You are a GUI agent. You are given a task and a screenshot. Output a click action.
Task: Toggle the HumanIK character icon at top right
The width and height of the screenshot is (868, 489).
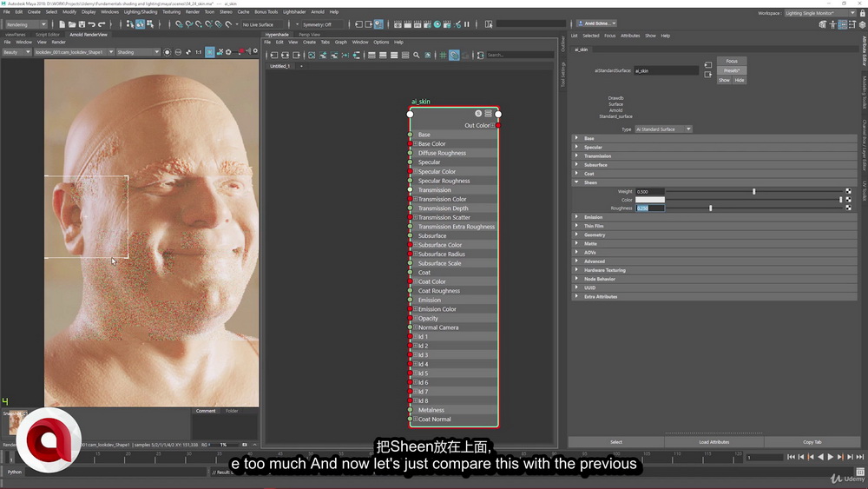832,24
